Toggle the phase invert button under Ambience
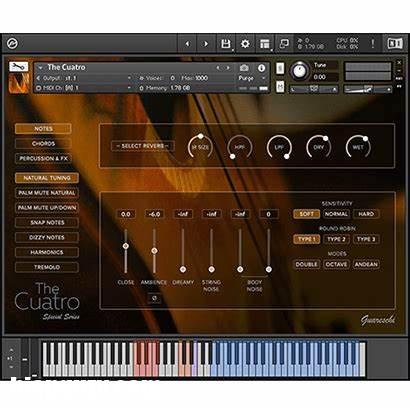Viewport: 410px width, 410px height. (154, 298)
